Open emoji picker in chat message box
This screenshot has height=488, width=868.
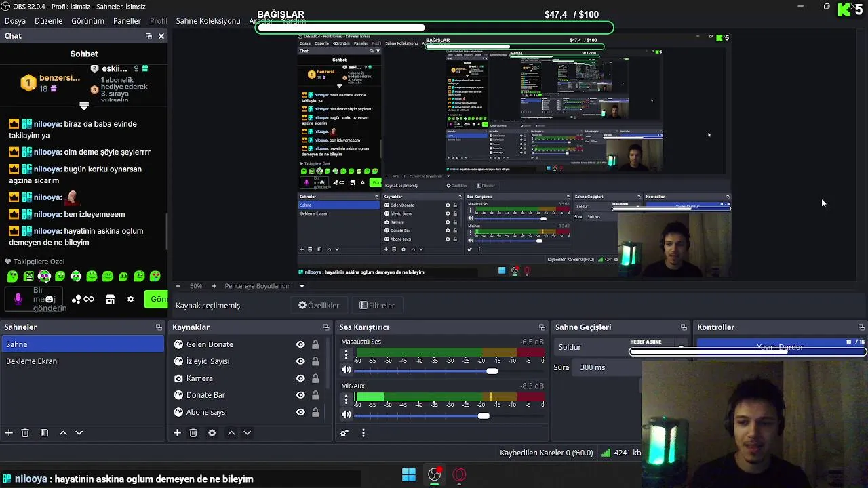pyautogui.click(x=49, y=299)
